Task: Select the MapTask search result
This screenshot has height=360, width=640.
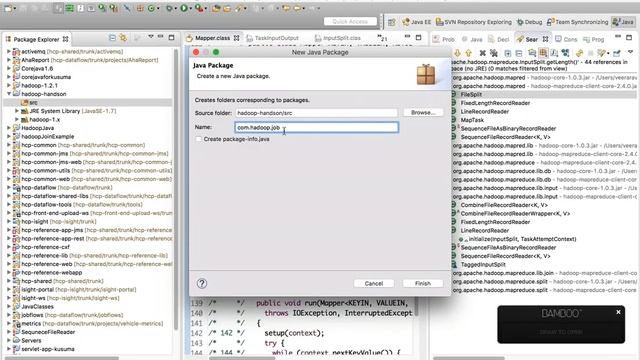Action: [472, 120]
